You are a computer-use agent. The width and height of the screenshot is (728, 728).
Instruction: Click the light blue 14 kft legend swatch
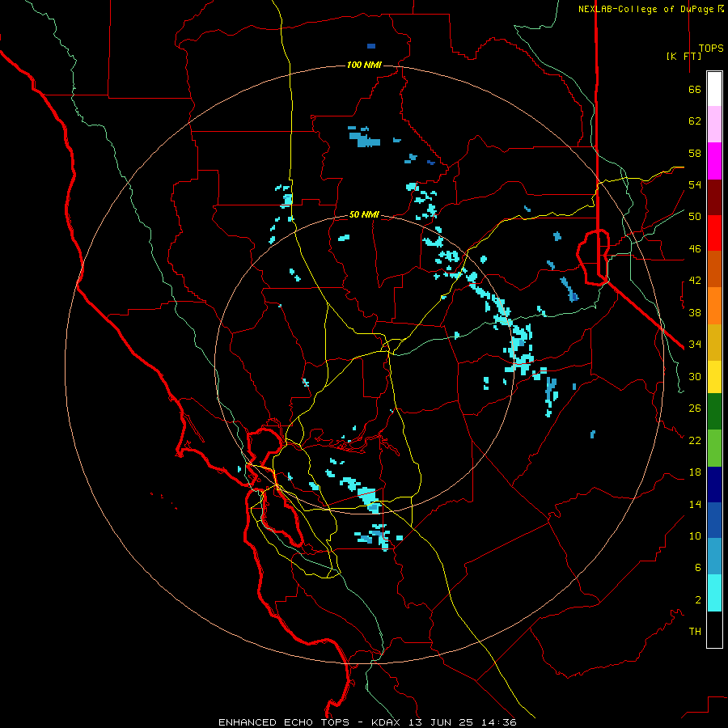tap(714, 557)
